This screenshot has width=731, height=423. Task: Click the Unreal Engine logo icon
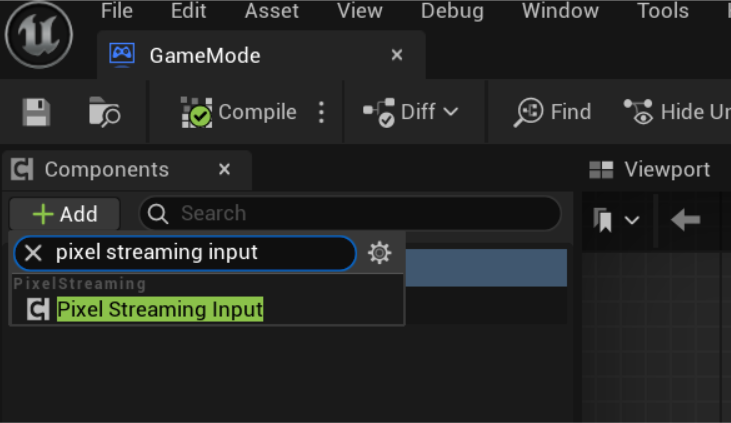pos(39,35)
